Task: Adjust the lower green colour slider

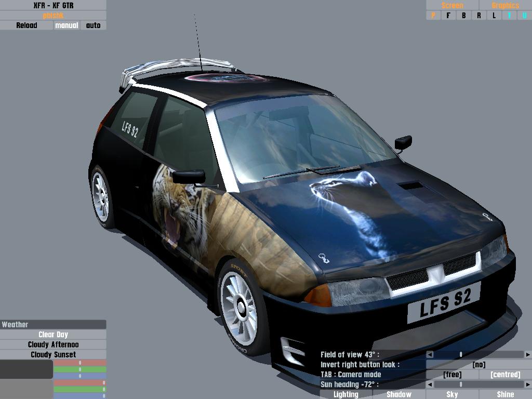Action: pyautogui.click(x=80, y=389)
